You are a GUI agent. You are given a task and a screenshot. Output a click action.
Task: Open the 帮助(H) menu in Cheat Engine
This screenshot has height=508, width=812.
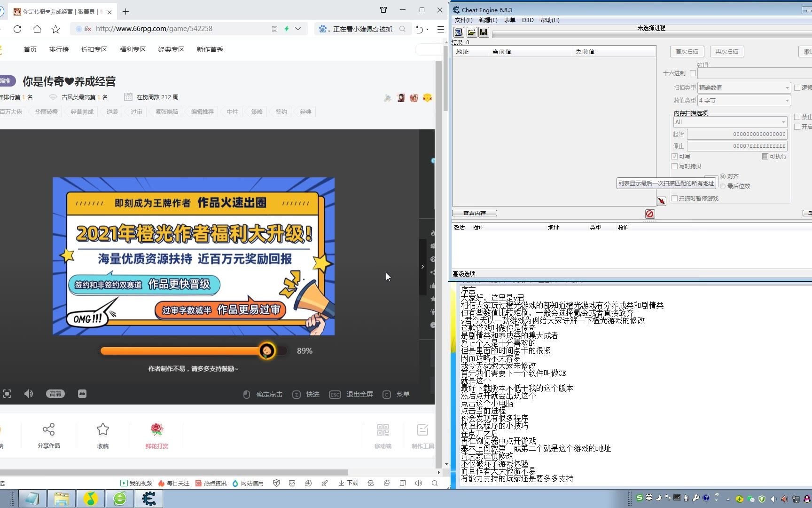[550, 20]
